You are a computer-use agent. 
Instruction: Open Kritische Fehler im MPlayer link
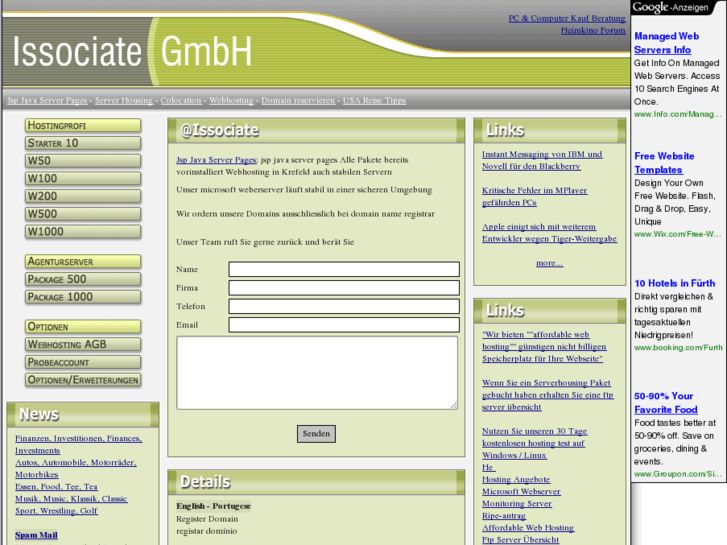[x=535, y=196]
